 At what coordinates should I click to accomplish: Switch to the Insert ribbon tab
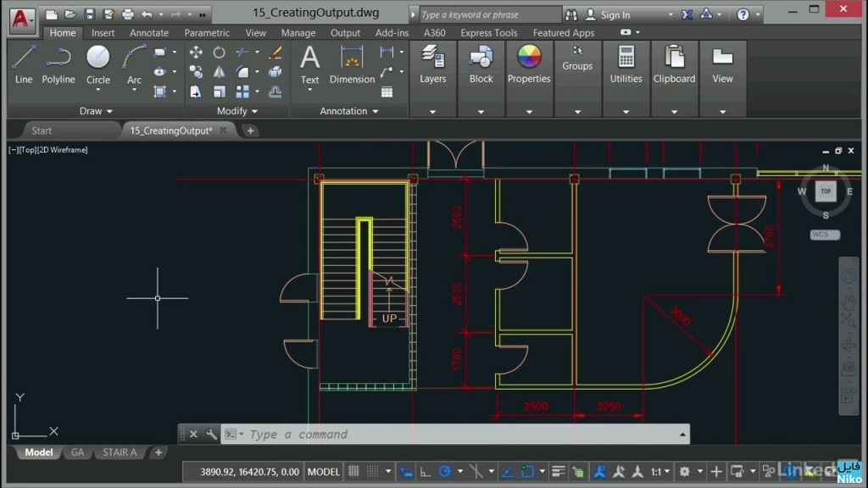[x=103, y=33]
